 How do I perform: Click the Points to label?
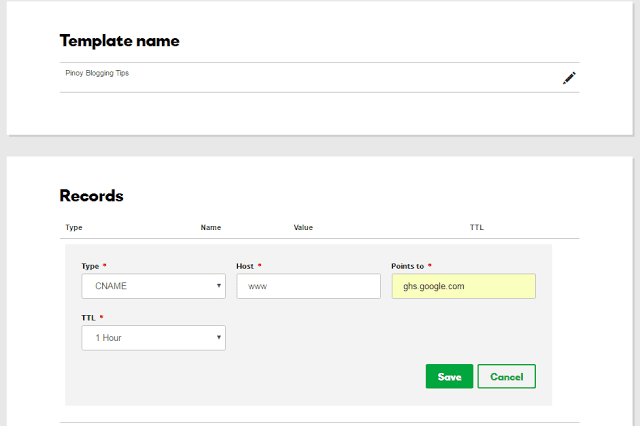point(411,266)
